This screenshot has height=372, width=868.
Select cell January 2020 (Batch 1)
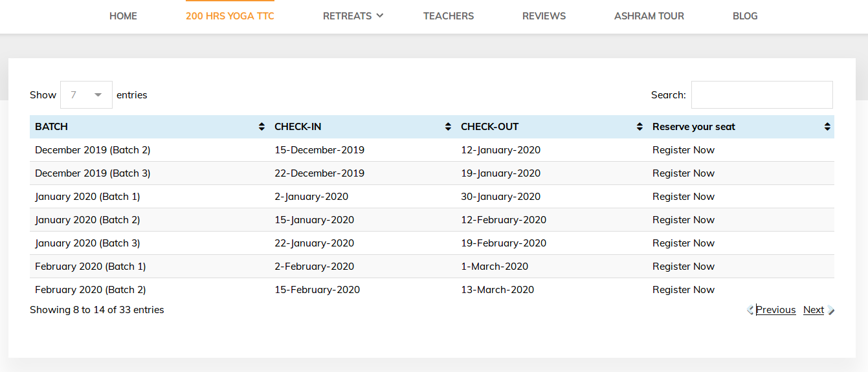click(x=87, y=197)
